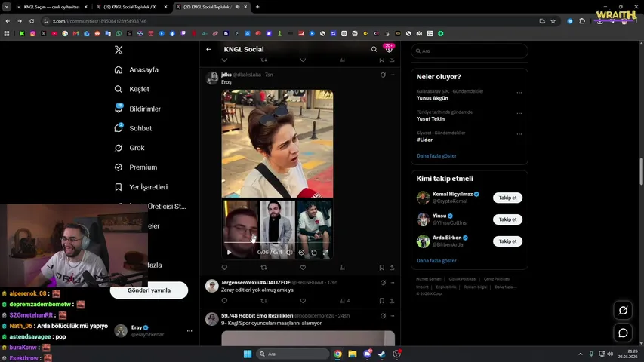Image resolution: width=644 pixels, height=362 pixels.
Task: Repost the JørgensenVekili post
Action: pos(263,301)
